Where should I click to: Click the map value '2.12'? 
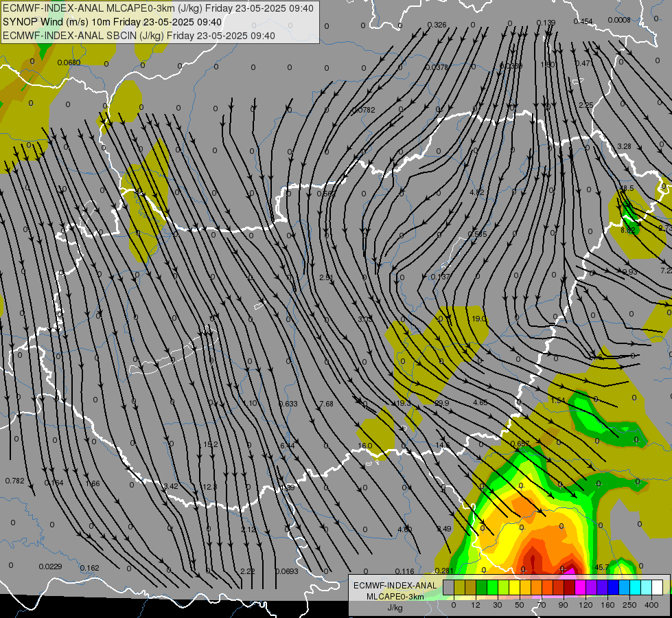coord(248,529)
